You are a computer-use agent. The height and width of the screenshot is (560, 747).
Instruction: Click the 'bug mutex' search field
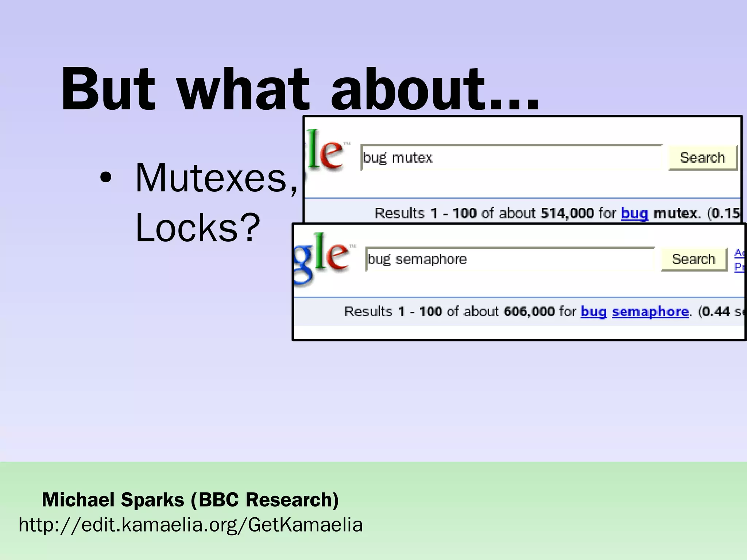511,157
